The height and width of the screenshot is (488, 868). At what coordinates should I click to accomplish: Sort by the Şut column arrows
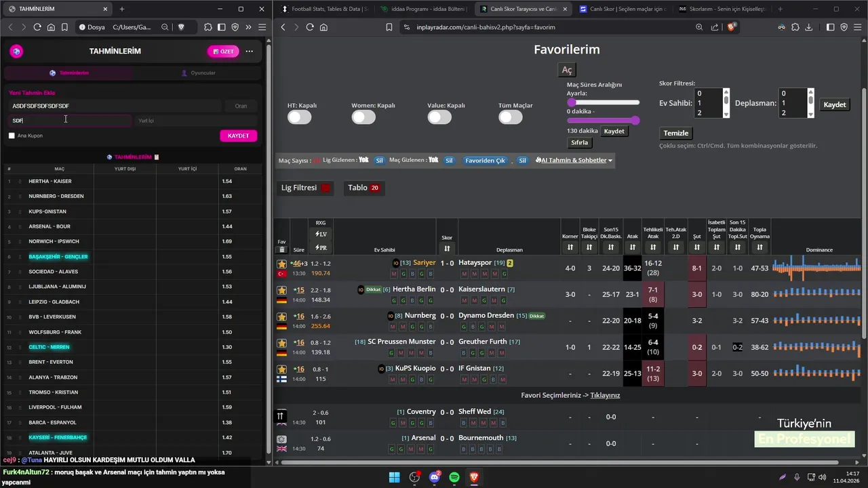click(696, 248)
